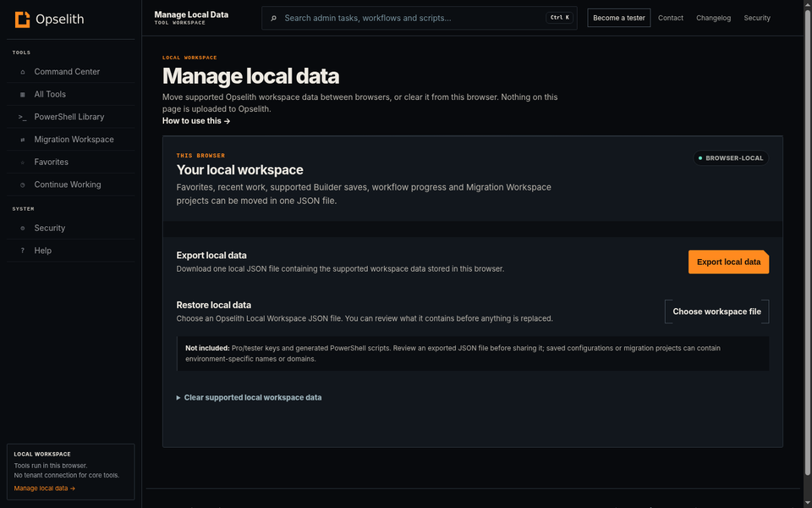The height and width of the screenshot is (508, 812).
Task: Open All Tools in the sidebar
Action: click(70, 94)
